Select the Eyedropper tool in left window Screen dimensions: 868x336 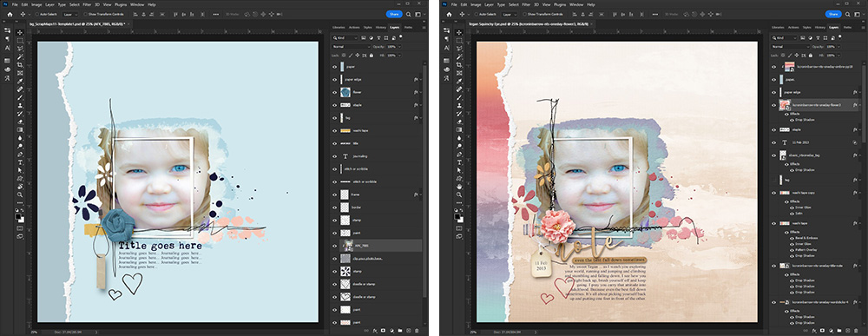click(x=20, y=81)
